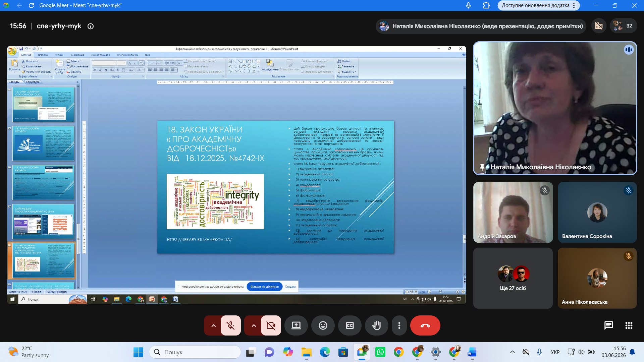
Task: Open Microsoft Edge from the taskbar
Action: pyautogui.click(x=325, y=352)
